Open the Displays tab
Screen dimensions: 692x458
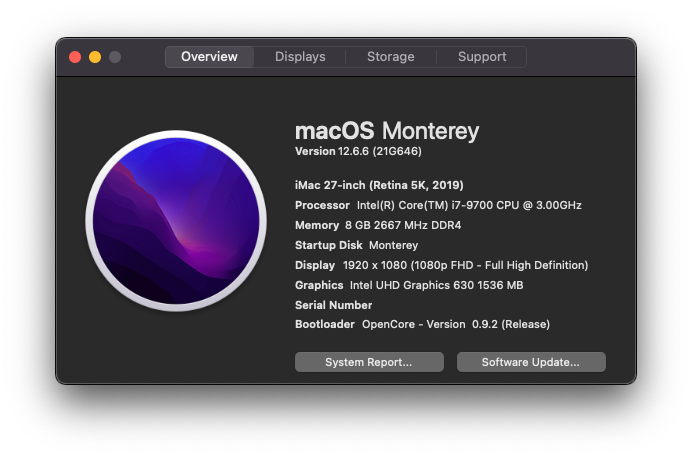(300, 57)
